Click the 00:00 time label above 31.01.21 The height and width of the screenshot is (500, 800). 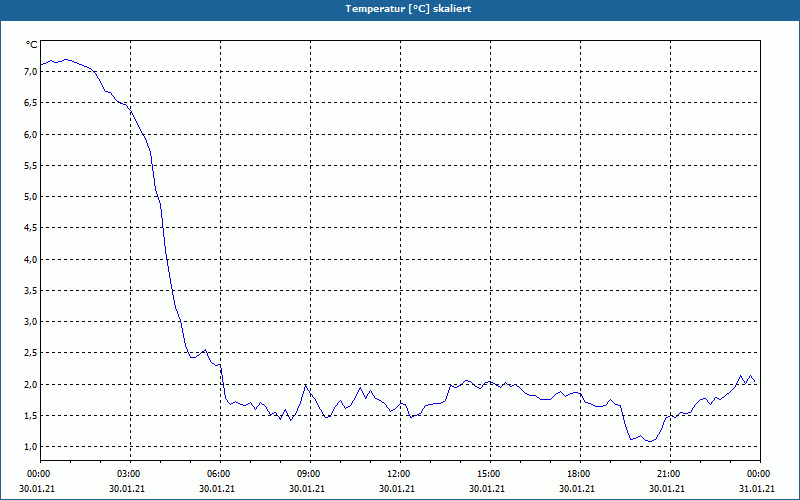pos(757,474)
